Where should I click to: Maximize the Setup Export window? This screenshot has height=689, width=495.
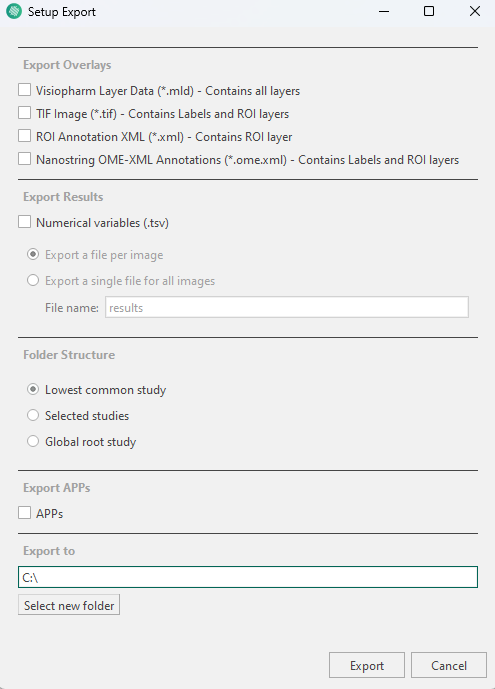(x=429, y=11)
